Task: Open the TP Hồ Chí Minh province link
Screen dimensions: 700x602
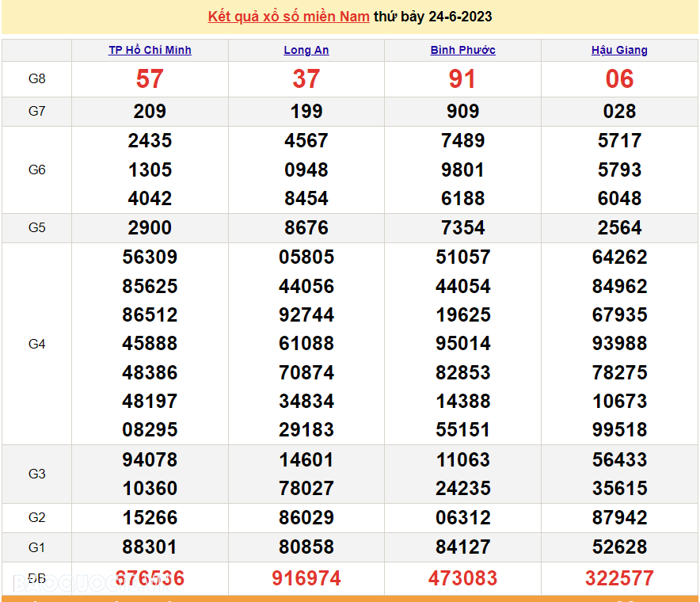Action: [x=150, y=50]
